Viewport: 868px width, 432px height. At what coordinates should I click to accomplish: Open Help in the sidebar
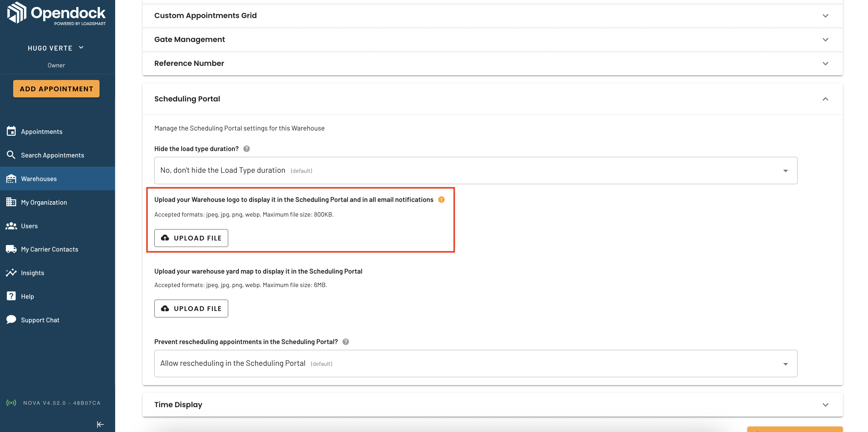click(x=57, y=296)
